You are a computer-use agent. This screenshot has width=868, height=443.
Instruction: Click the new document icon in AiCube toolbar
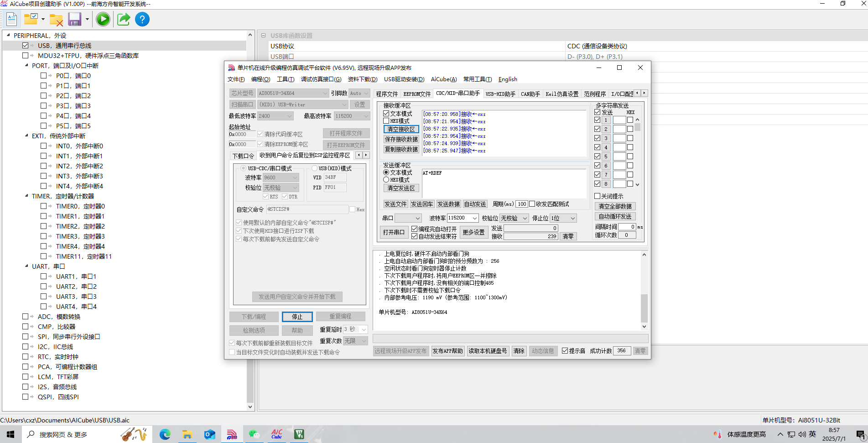pyautogui.click(x=12, y=19)
